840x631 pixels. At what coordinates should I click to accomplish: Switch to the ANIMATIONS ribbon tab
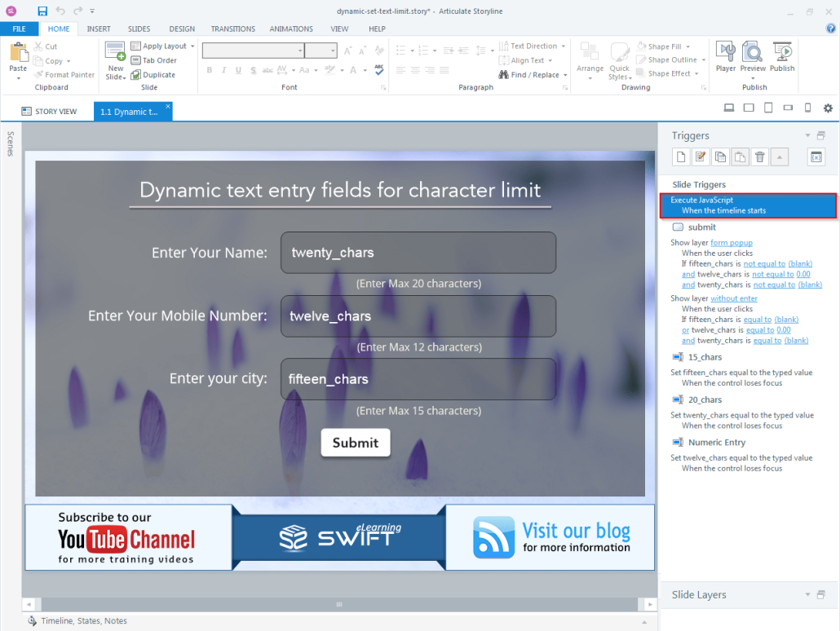click(x=291, y=29)
